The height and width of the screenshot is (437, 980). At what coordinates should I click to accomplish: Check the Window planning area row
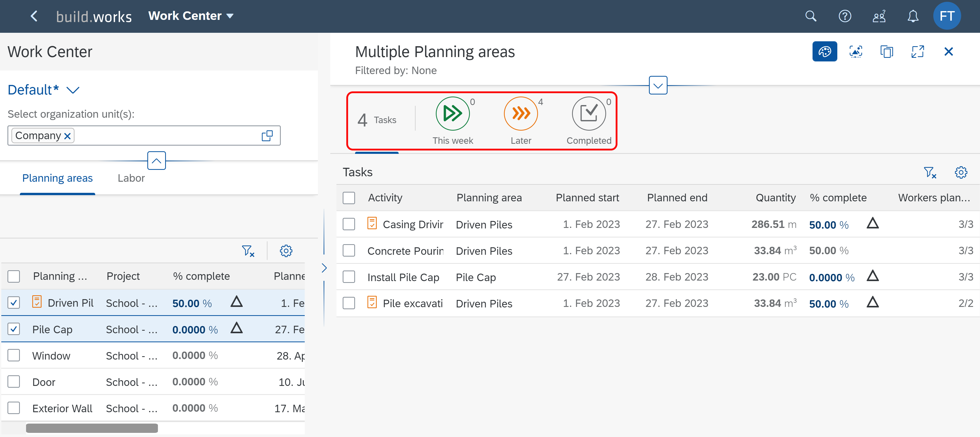coord(14,355)
